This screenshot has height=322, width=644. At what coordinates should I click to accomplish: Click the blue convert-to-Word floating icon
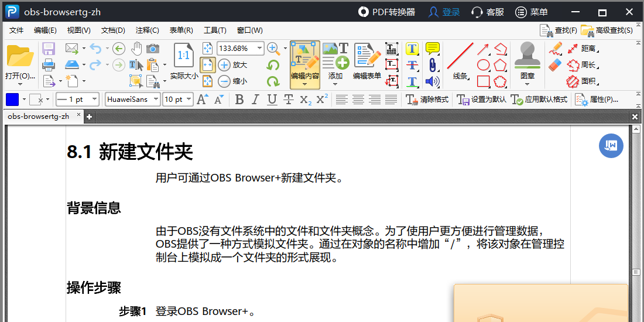611,145
